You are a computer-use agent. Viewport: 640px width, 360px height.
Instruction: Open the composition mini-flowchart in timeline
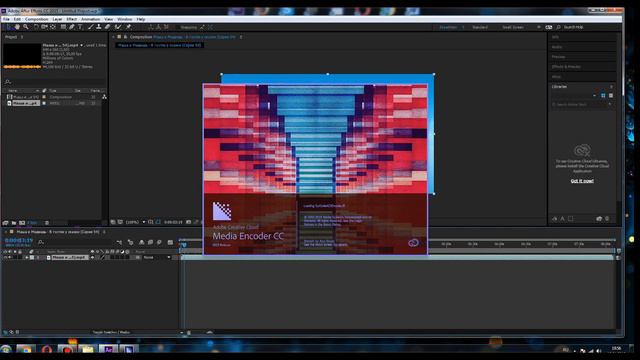coord(119,242)
